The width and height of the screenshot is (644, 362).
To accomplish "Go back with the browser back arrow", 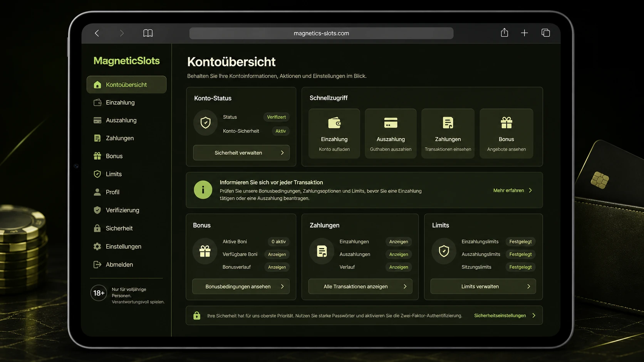I will (97, 33).
